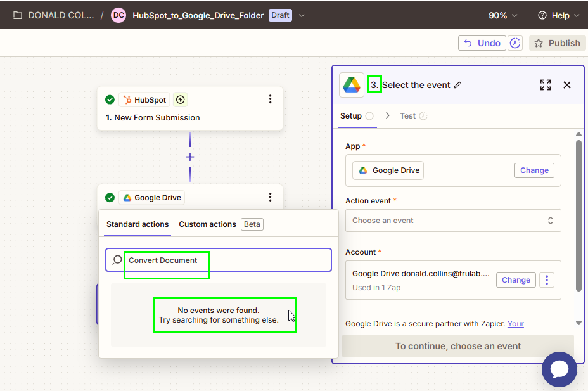Screen dimensions: 588x391
Task: Rename step using the pencil icon
Action: 457,85
